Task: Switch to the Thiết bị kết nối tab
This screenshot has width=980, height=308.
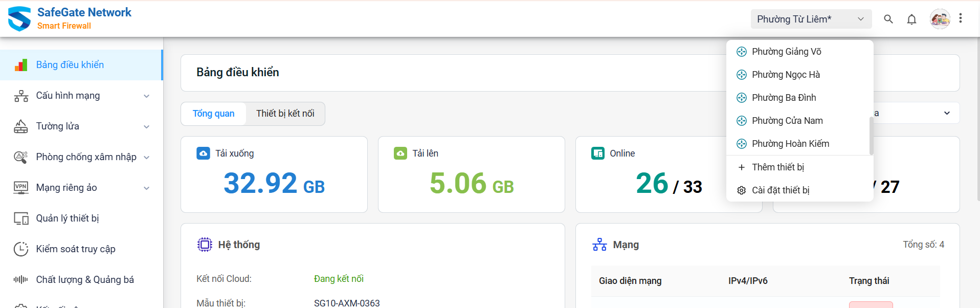Action: (285, 114)
